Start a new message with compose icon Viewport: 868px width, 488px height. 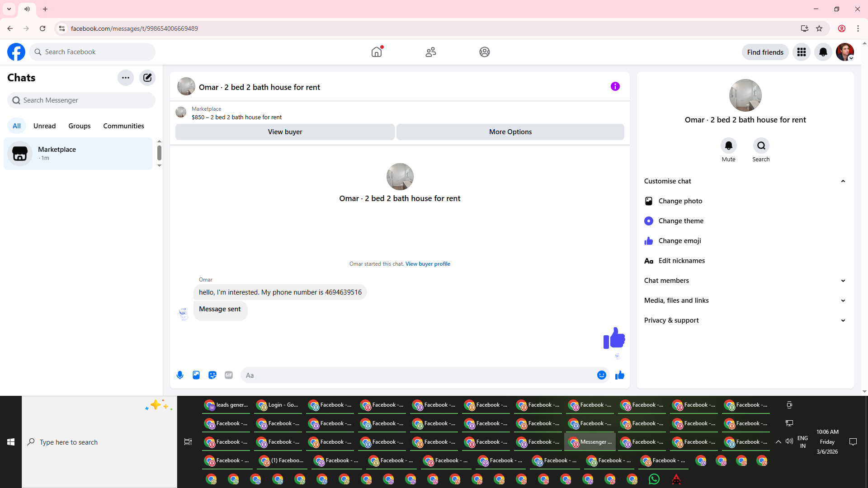click(147, 78)
